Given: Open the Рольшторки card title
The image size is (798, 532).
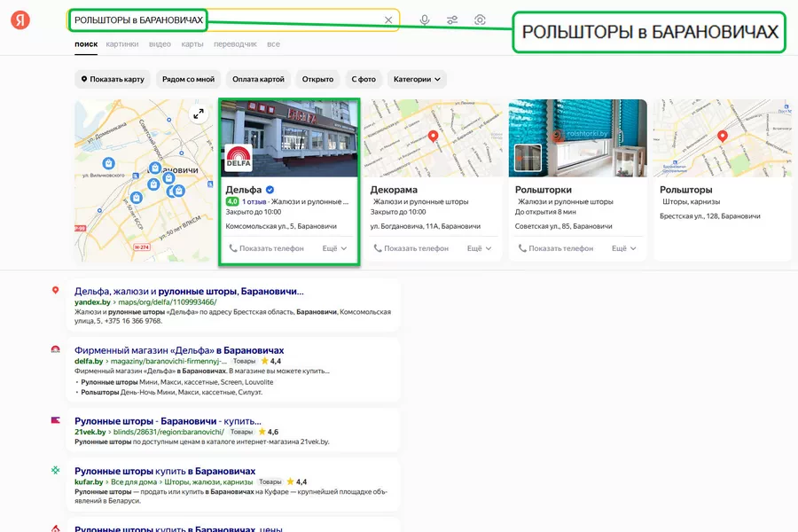Looking at the screenshot, I should [x=543, y=190].
